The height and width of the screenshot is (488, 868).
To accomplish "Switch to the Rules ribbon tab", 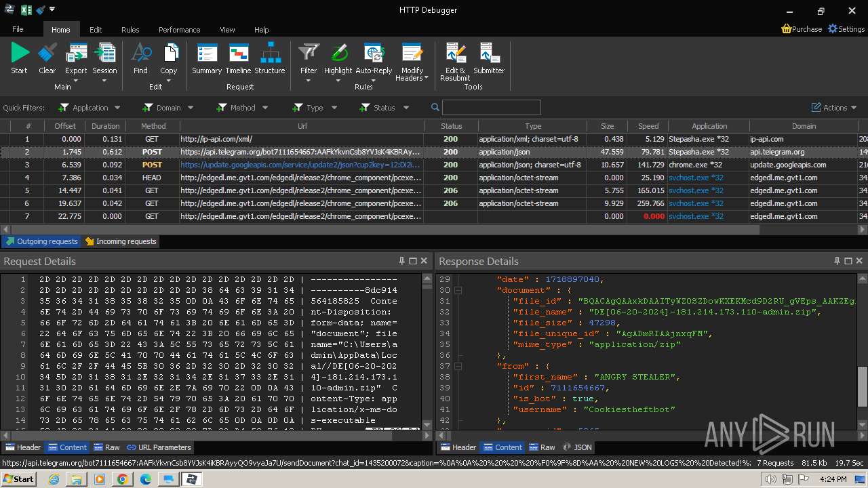I will [130, 30].
